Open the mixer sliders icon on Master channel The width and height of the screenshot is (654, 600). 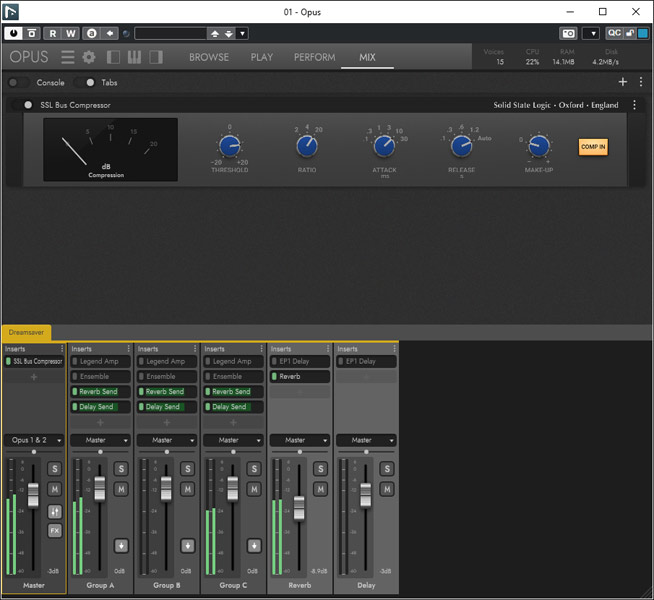pos(54,512)
